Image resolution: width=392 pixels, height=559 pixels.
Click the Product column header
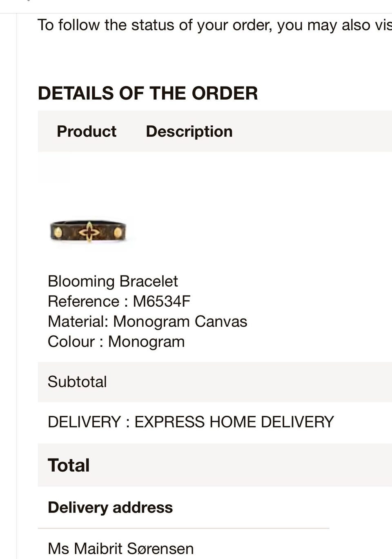point(87,131)
